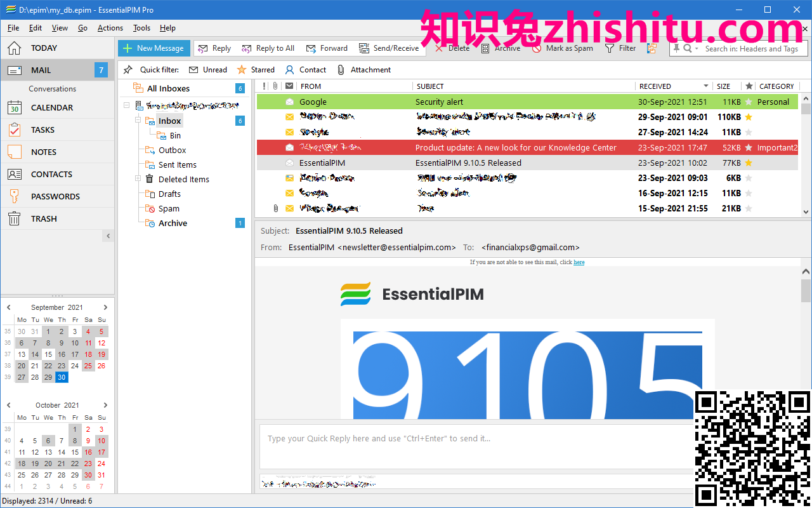
Task: Toggle the Unread quick filter
Action: [x=209, y=70]
